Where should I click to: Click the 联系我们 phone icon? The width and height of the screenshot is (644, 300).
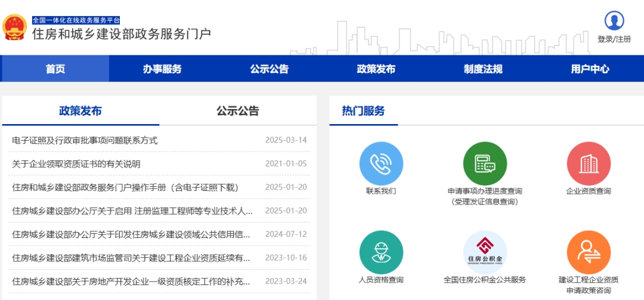click(381, 163)
